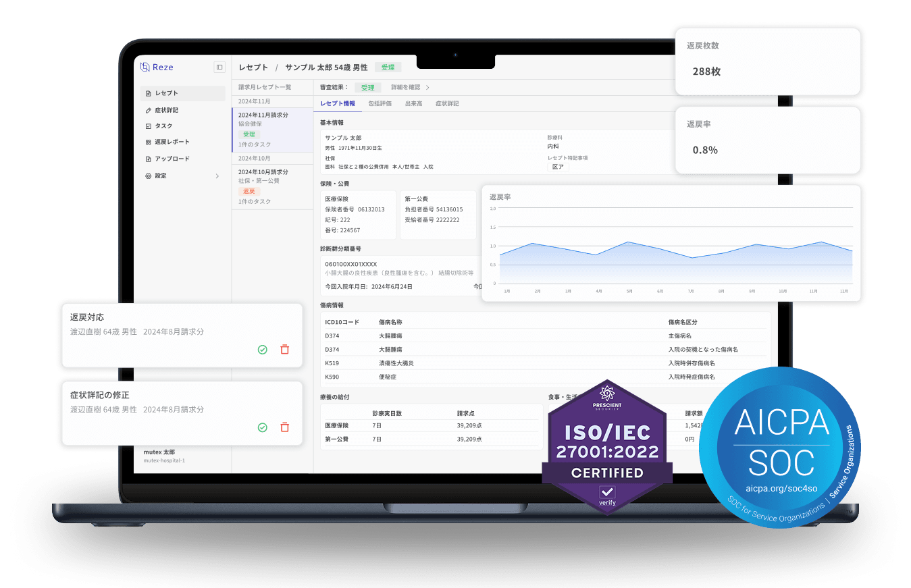911x588 pixels.
Task: Switch to the レセプト情報 tab
Action: [x=338, y=104]
